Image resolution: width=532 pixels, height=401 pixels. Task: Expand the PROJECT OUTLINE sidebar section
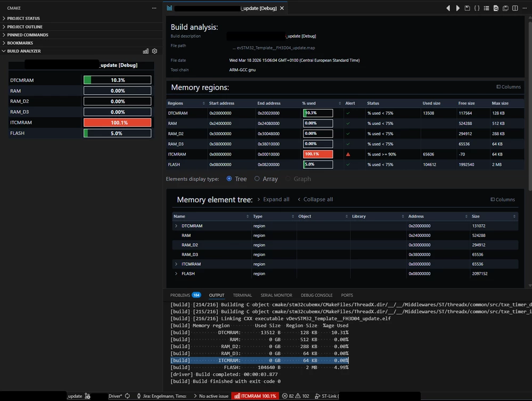point(25,27)
